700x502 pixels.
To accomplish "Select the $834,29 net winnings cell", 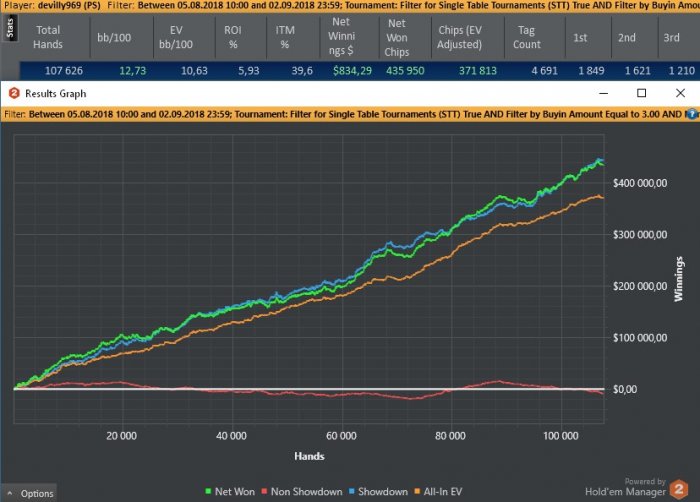I will [x=352, y=71].
